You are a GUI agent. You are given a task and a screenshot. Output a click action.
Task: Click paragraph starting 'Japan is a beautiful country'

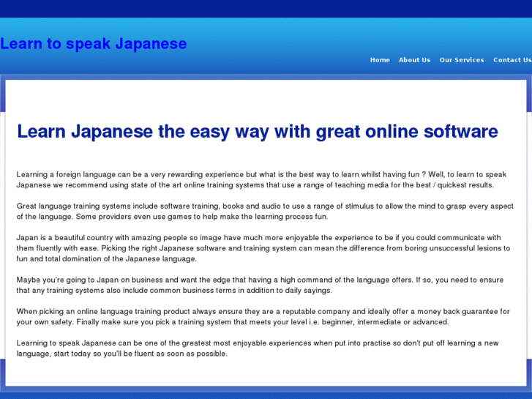click(x=263, y=248)
